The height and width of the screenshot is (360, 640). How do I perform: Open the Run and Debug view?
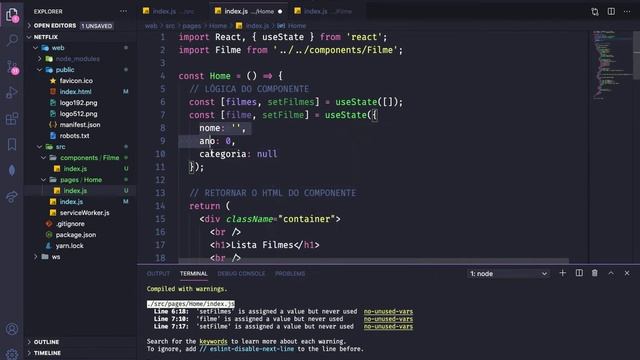point(12,93)
